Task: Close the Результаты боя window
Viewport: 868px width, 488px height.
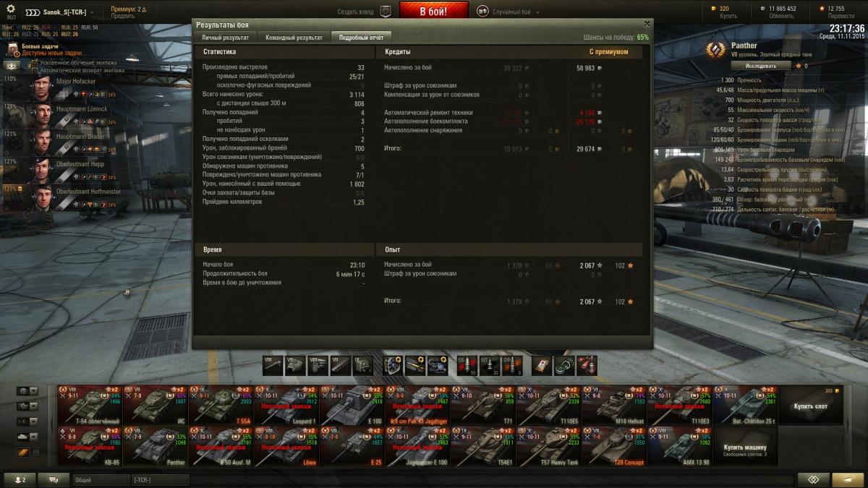Action: coord(647,23)
